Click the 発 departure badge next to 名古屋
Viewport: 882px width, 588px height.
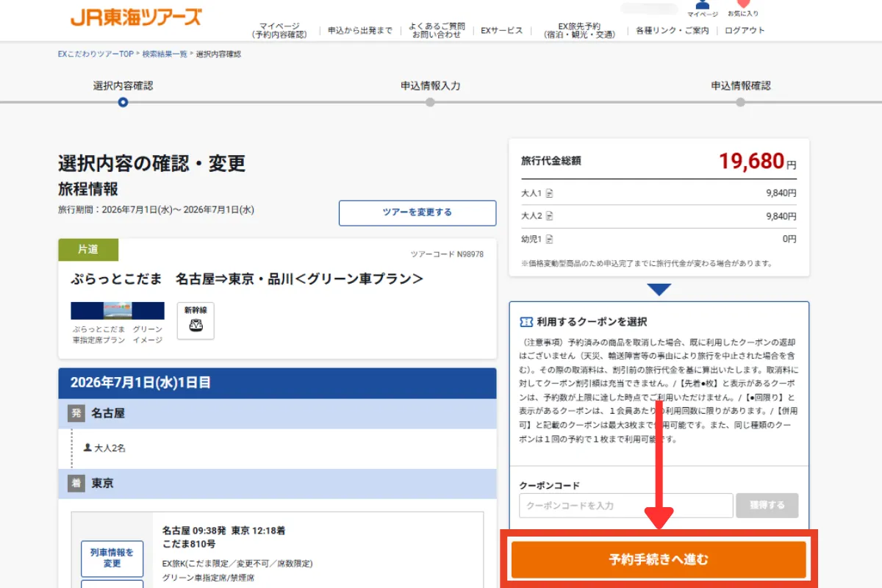(x=76, y=414)
